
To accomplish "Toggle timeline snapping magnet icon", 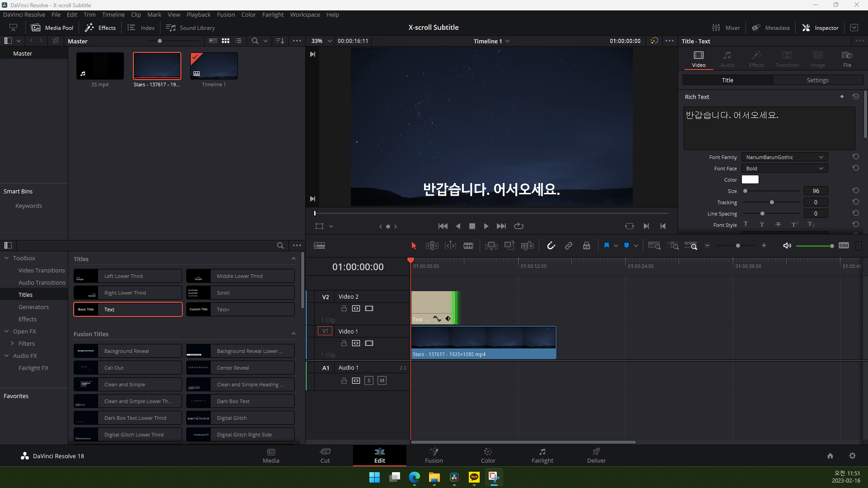I will [x=551, y=245].
